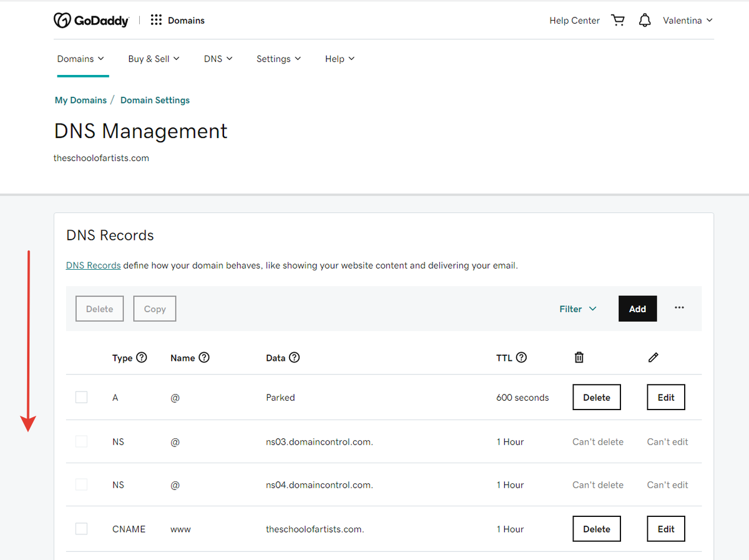Click the Domains label in top header
Screen dimensions: 749x560
186,21
